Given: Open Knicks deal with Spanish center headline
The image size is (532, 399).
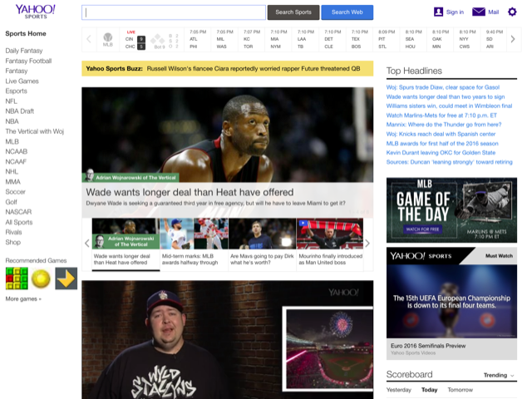Looking at the screenshot, I should (441, 134).
